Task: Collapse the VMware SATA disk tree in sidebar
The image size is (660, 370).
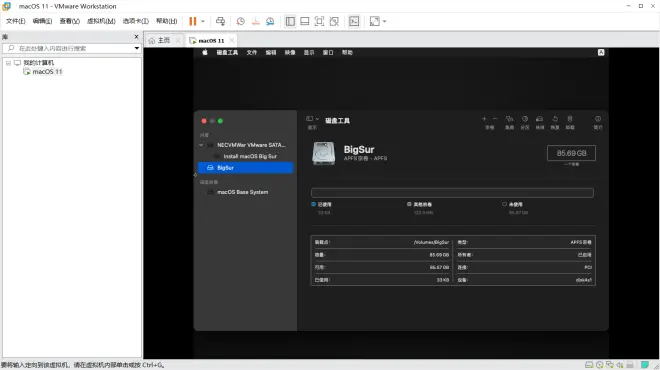Action: click(x=201, y=145)
